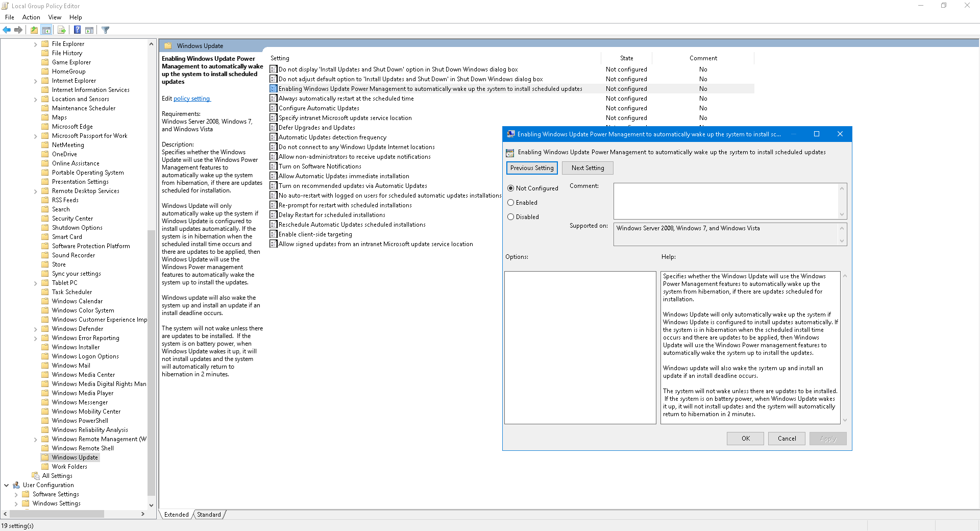Click the tree pane vertical scrollbar thumb
Image resolution: width=980 pixels, height=531 pixels.
coord(151,363)
